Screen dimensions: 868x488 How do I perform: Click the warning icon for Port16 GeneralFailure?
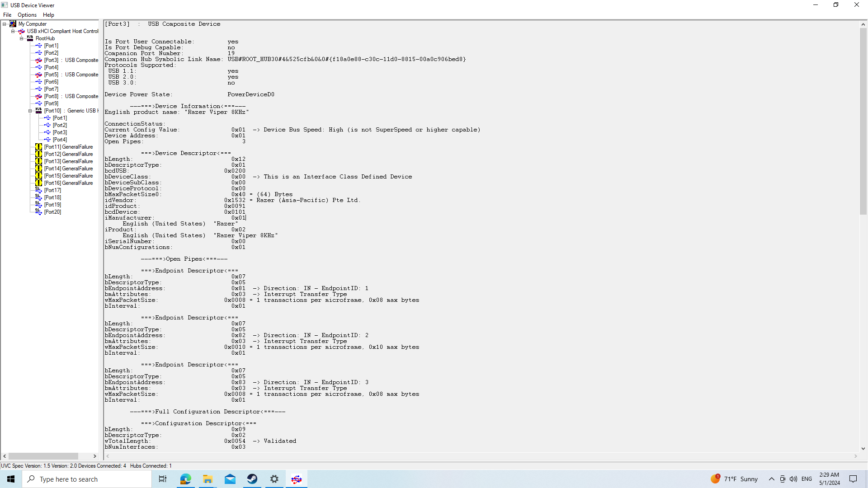39,183
